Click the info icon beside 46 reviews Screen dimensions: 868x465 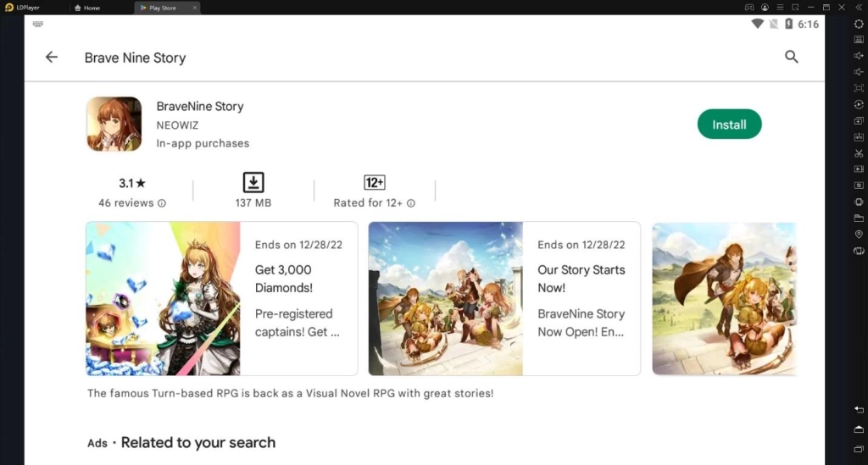(x=162, y=203)
